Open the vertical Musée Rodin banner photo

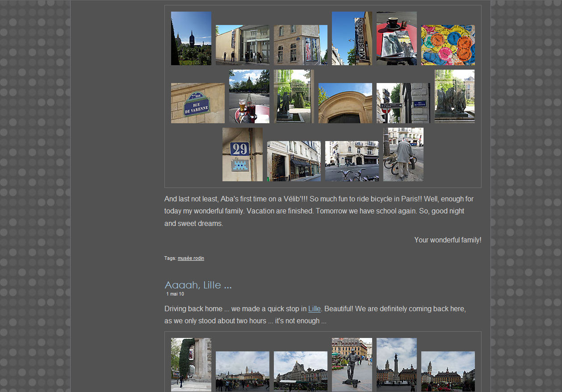(x=352, y=38)
